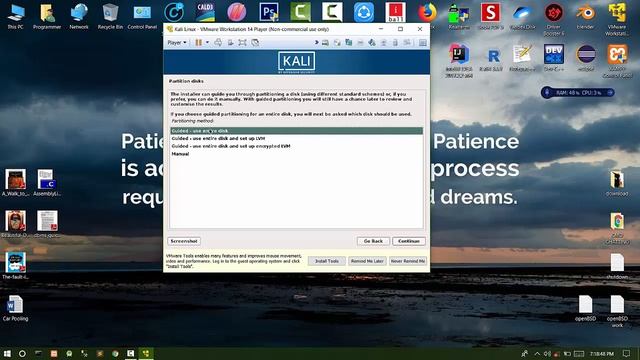Open the Control Panel desktop shortcut
Screen dimensions: 640x360
tap(142, 16)
